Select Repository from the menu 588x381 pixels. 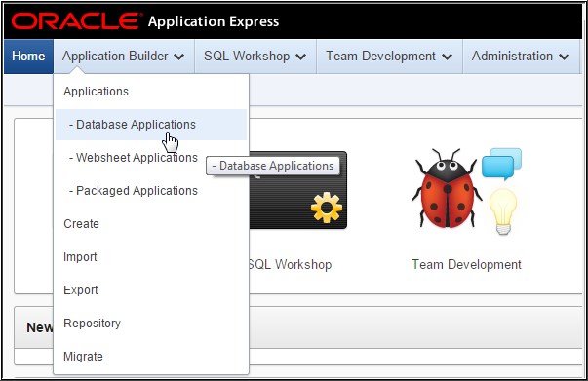click(151, 323)
